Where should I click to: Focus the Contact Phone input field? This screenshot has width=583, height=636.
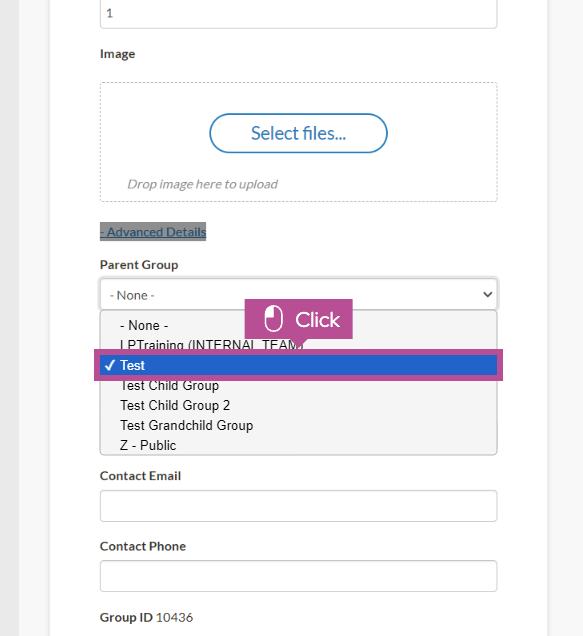298,576
